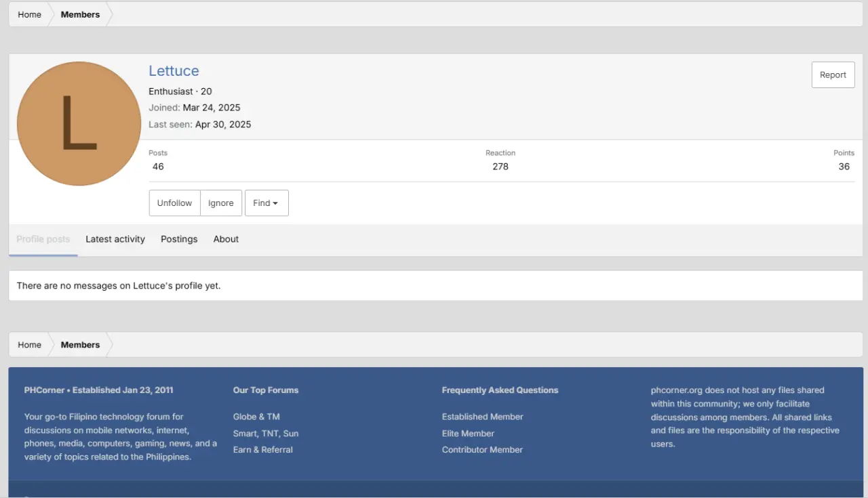Click the Enthusiast · 20 title text

pos(180,91)
